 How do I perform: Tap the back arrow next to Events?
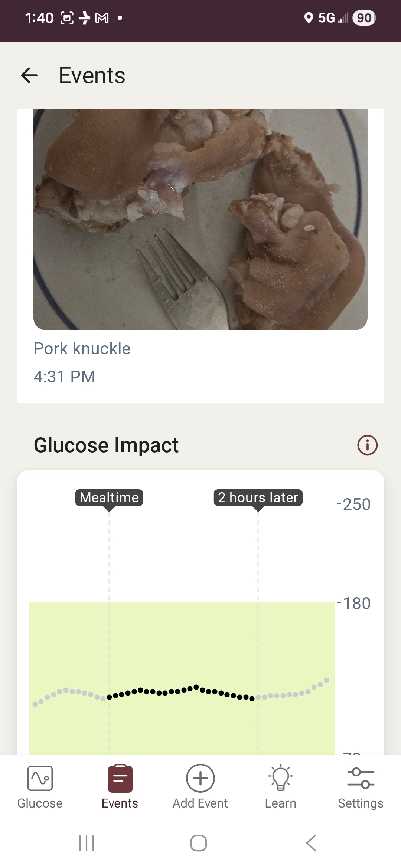pyautogui.click(x=29, y=75)
